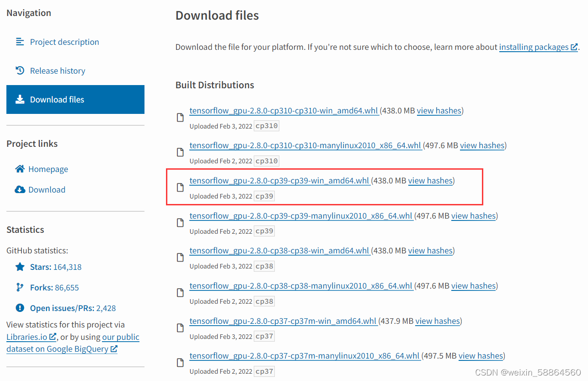588x381 pixels.
Task: Click the Homepage house icon
Action: pyautogui.click(x=20, y=169)
